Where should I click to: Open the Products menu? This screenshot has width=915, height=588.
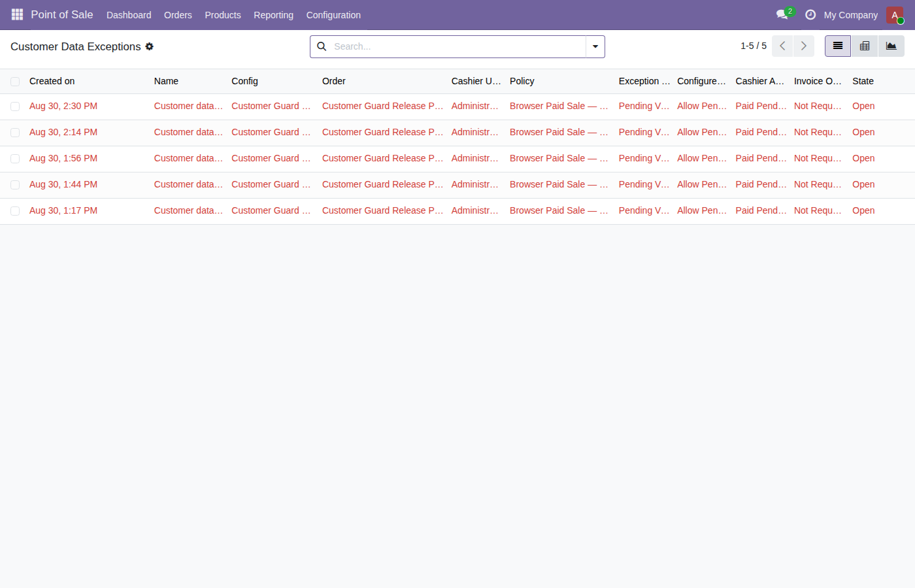[223, 15]
